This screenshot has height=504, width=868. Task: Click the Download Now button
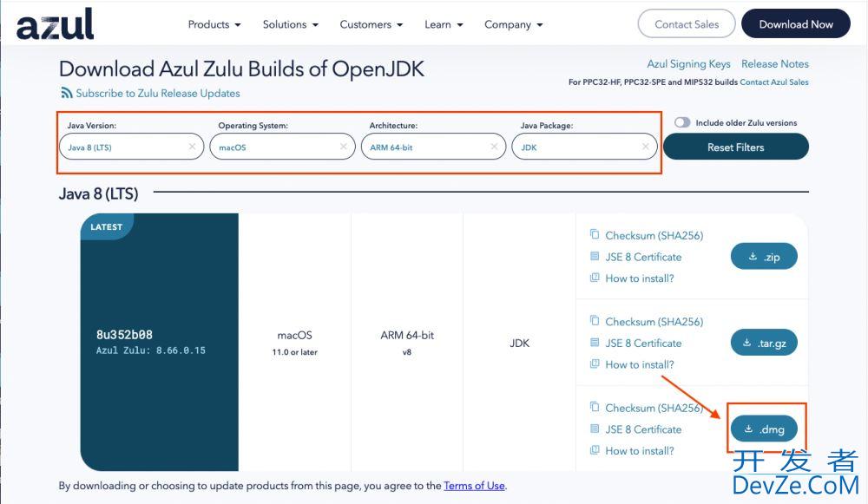click(x=795, y=23)
